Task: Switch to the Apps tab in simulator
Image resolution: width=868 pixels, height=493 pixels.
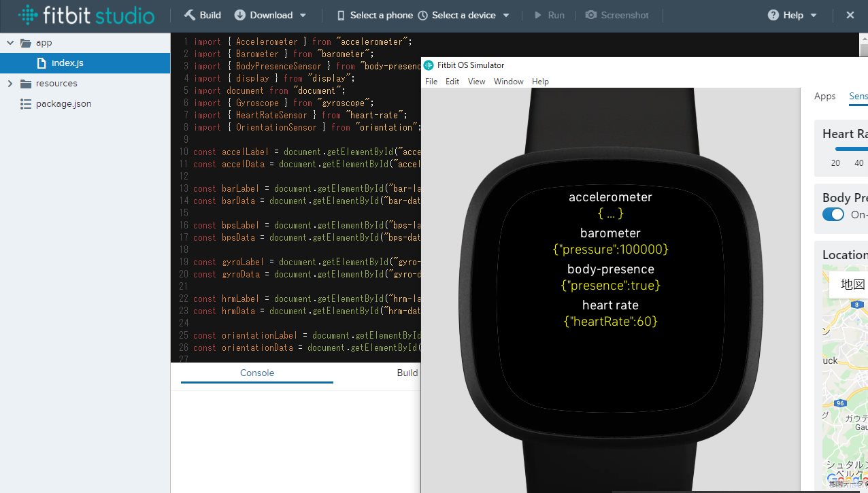Action: pyautogui.click(x=824, y=97)
